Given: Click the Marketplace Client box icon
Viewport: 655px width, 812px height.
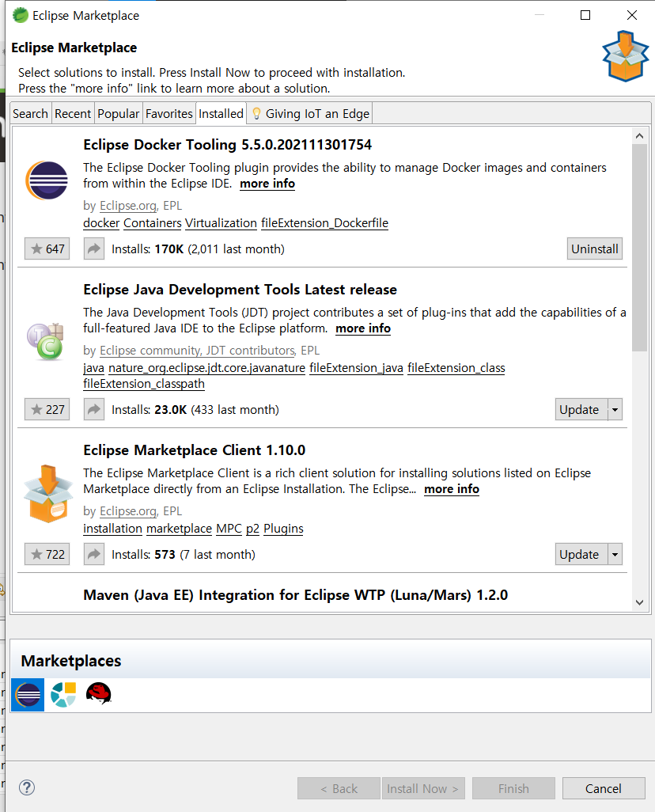Looking at the screenshot, I should [48, 494].
